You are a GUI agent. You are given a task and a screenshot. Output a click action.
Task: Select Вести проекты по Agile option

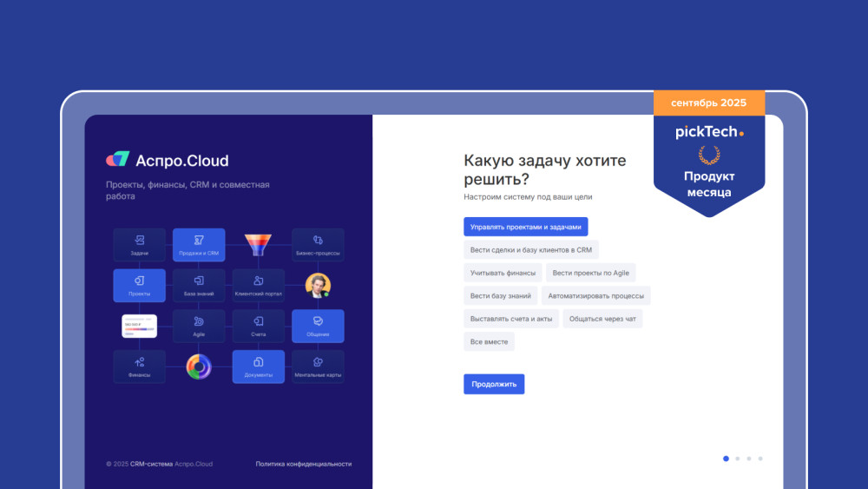pos(590,273)
